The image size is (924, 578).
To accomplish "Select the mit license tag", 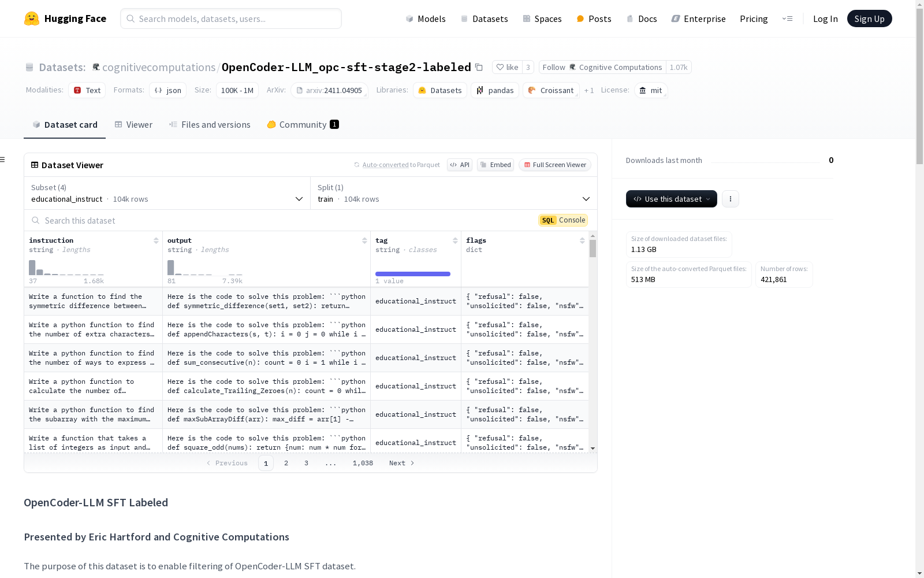I will 651,90.
